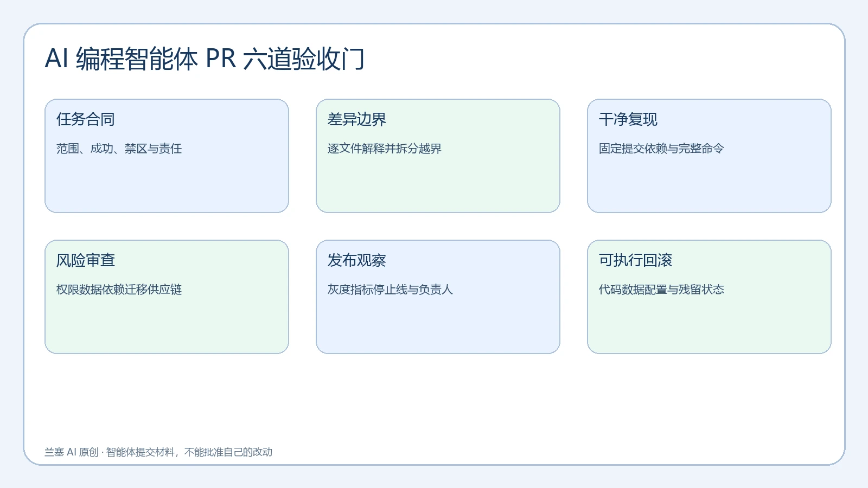Select the '可执行回滚' card heading
Image resolution: width=868 pixels, height=488 pixels.
pyautogui.click(x=635, y=260)
